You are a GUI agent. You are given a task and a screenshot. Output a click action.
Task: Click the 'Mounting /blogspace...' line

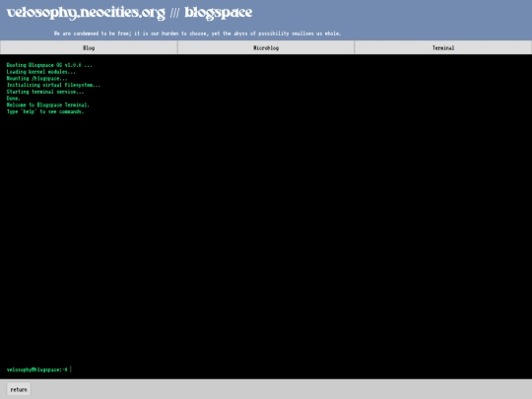click(37, 79)
